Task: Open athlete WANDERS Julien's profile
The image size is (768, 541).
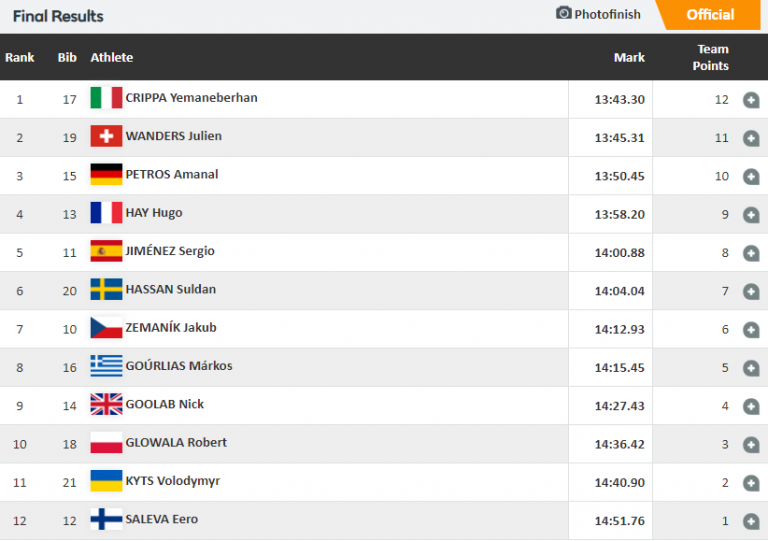Action: click(x=173, y=136)
